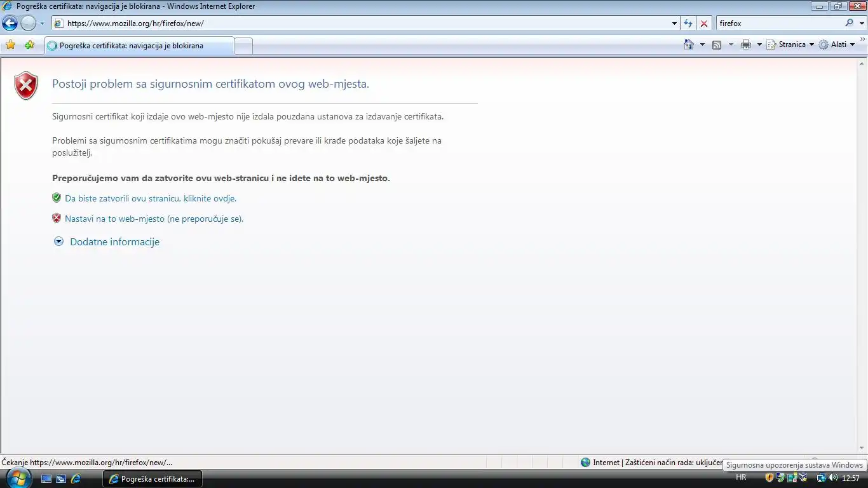This screenshot has width=868, height=488.
Task: Click 'Nastavi na to web-mjesto' link
Action: (x=154, y=219)
